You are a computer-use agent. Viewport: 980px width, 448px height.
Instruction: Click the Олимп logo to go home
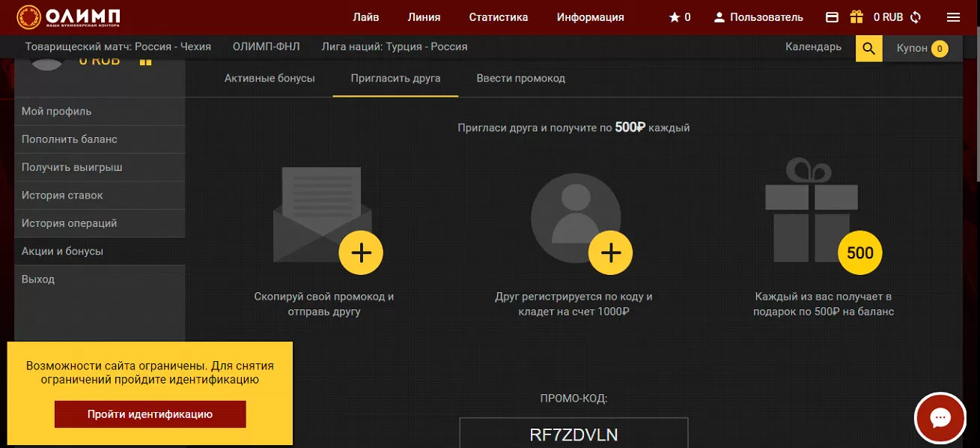67,16
